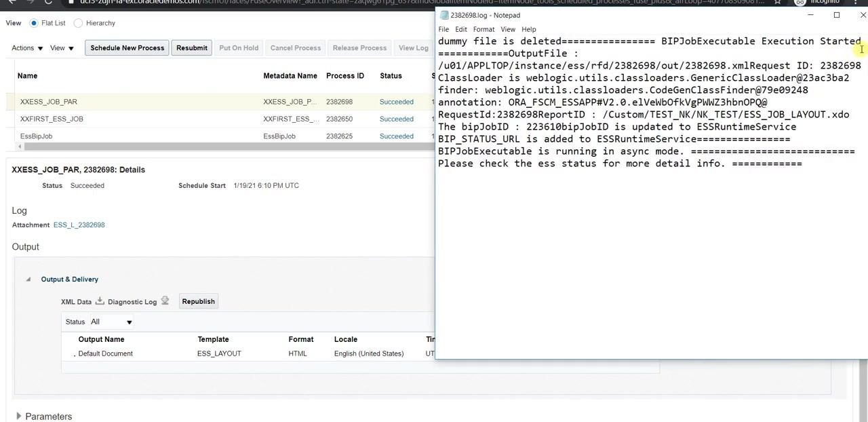Select the Flat List view option
868x422 pixels.
coord(34,23)
